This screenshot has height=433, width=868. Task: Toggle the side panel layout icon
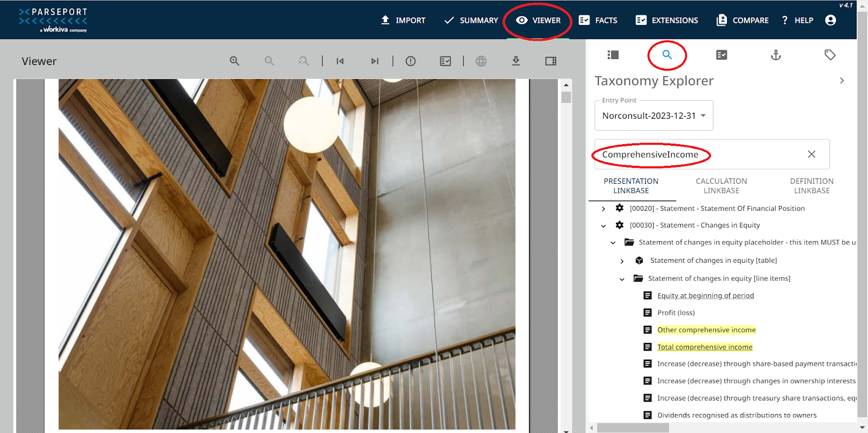click(551, 61)
